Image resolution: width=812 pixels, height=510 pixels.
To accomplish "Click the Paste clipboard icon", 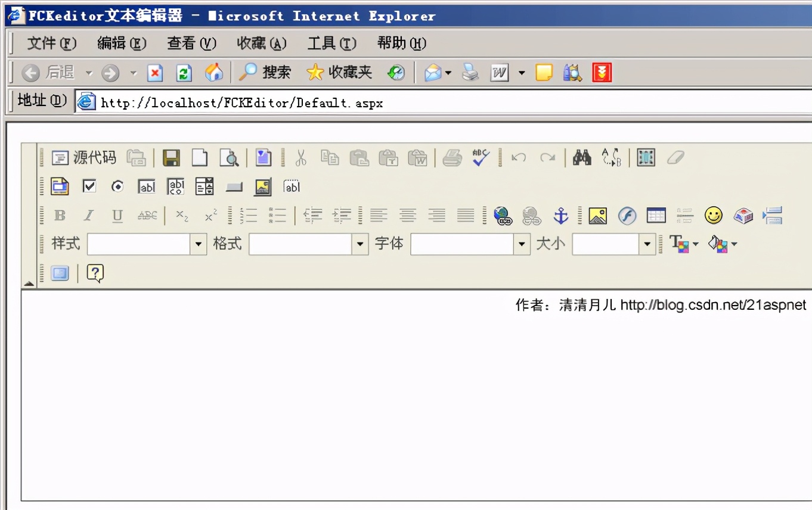I will tap(359, 158).
